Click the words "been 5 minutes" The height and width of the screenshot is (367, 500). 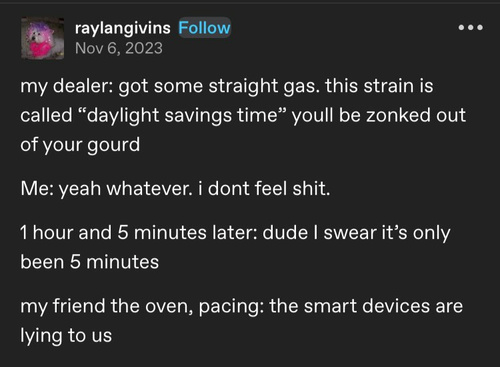pos(89,262)
